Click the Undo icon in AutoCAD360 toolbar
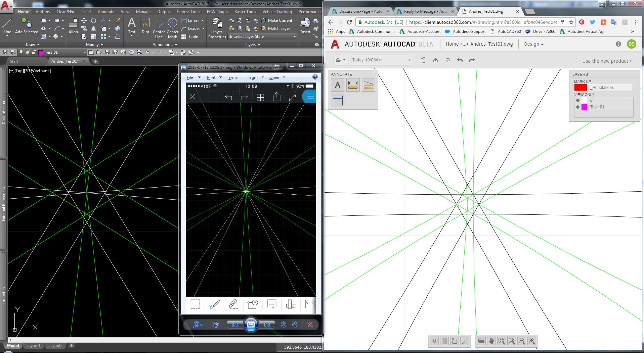This screenshot has height=353, width=644. point(460,60)
